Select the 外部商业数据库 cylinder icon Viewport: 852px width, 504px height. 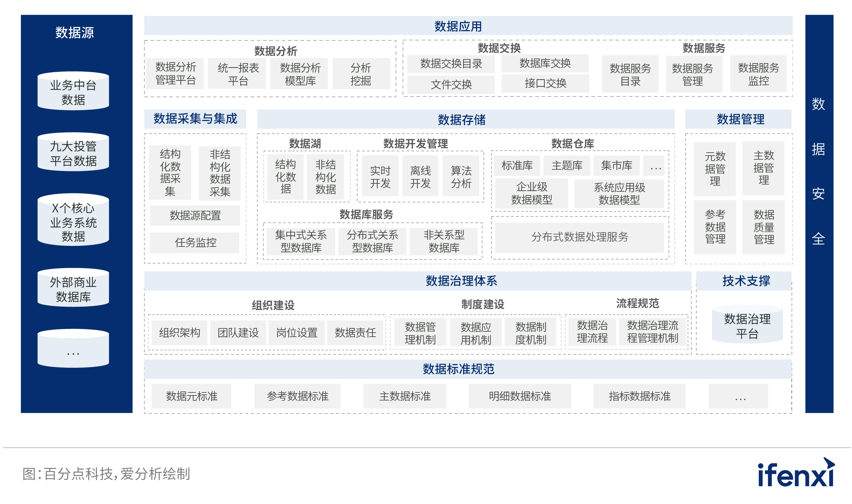73,289
